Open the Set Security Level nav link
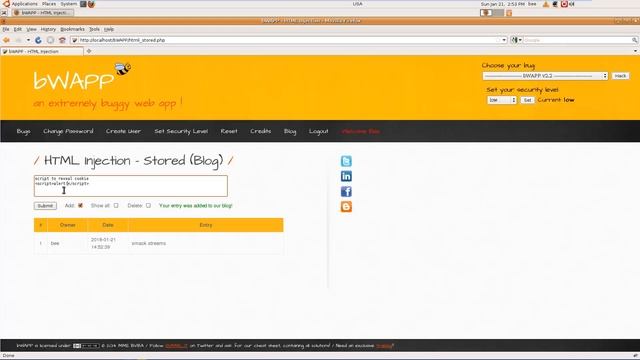The height and width of the screenshot is (360, 640). [181, 131]
